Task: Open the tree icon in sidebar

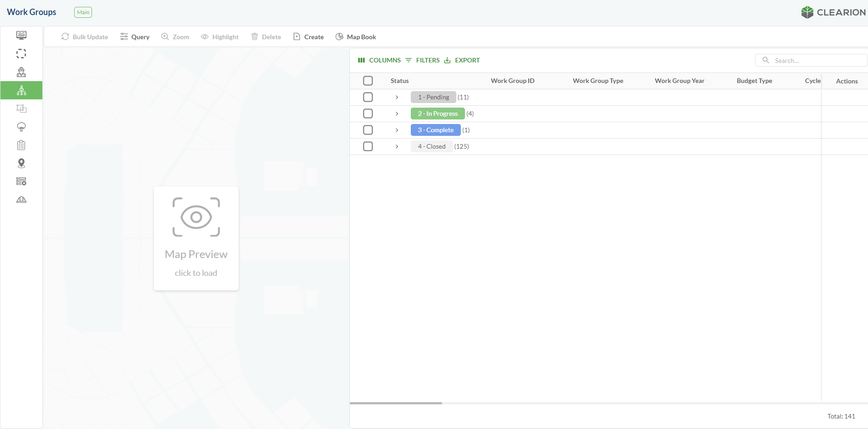Action: click(21, 127)
